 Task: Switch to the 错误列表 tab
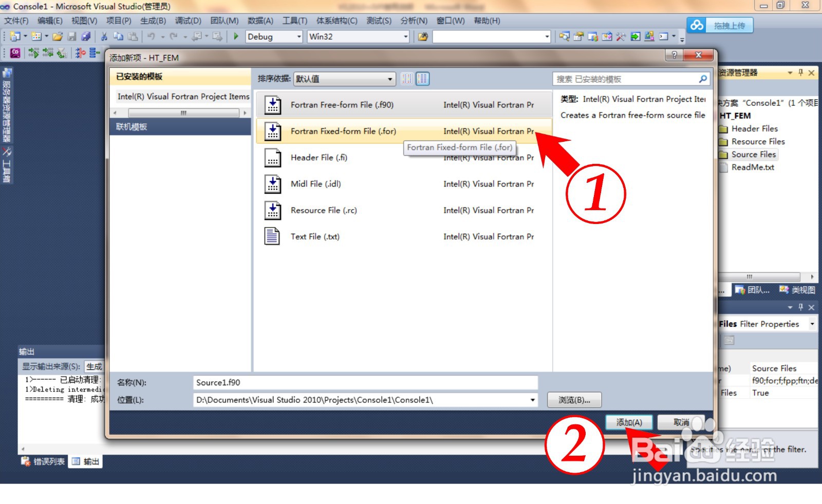coord(43,461)
